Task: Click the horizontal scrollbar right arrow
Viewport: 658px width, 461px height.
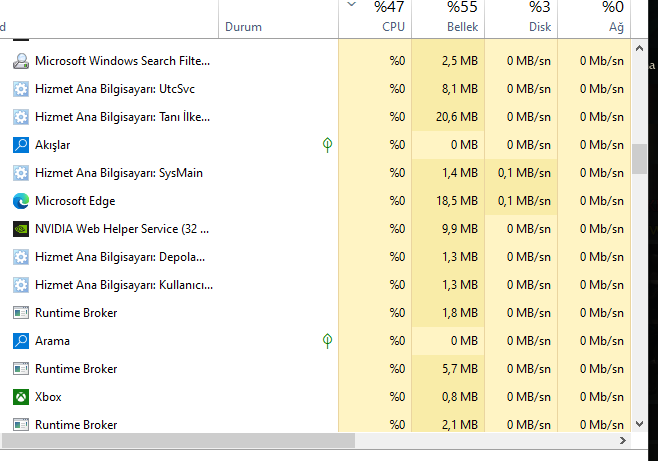Action: (x=623, y=440)
